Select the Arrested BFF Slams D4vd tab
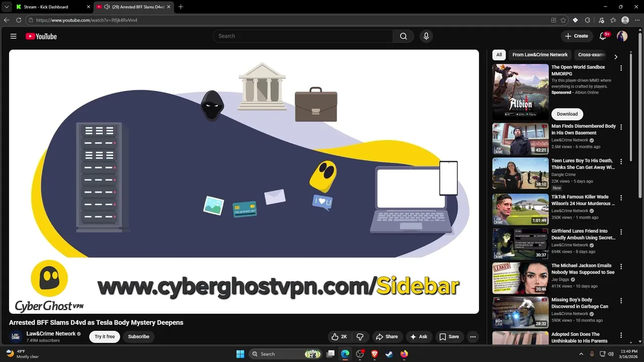 pos(134,7)
